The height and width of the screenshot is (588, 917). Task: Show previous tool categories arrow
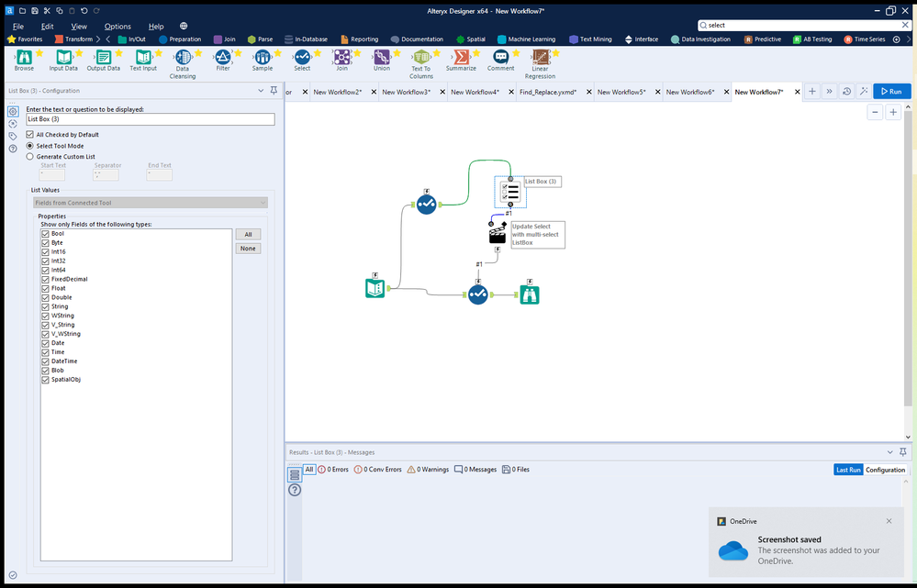click(x=108, y=39)
